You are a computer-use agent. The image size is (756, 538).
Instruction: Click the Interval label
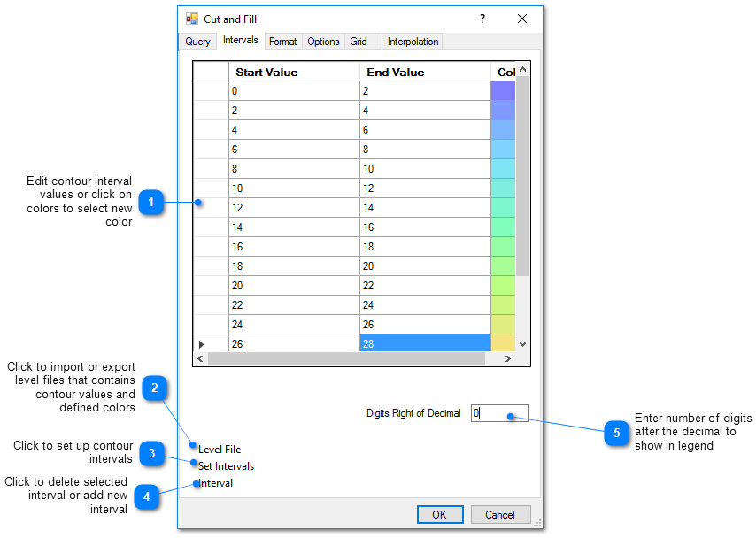[x=215, y=482]
